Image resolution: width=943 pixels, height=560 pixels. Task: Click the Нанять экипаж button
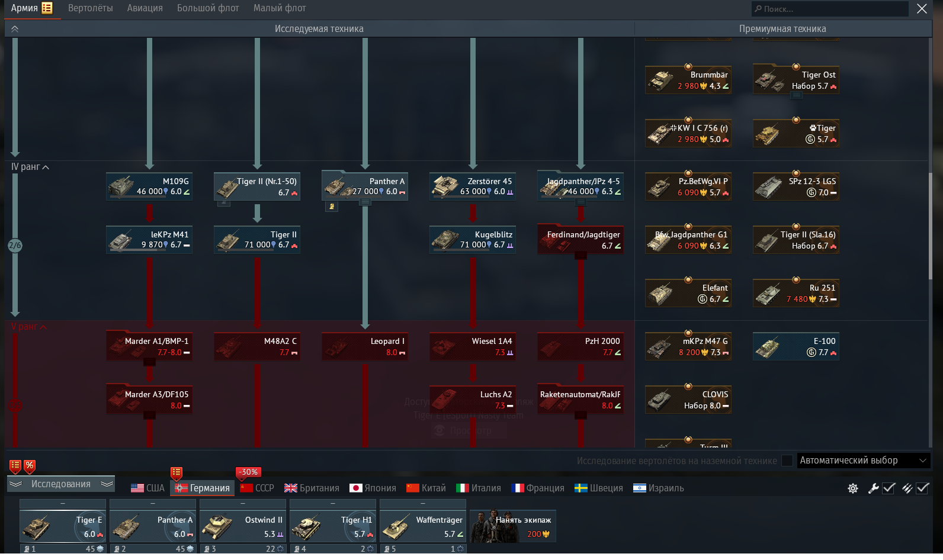[x=513, y=526]
